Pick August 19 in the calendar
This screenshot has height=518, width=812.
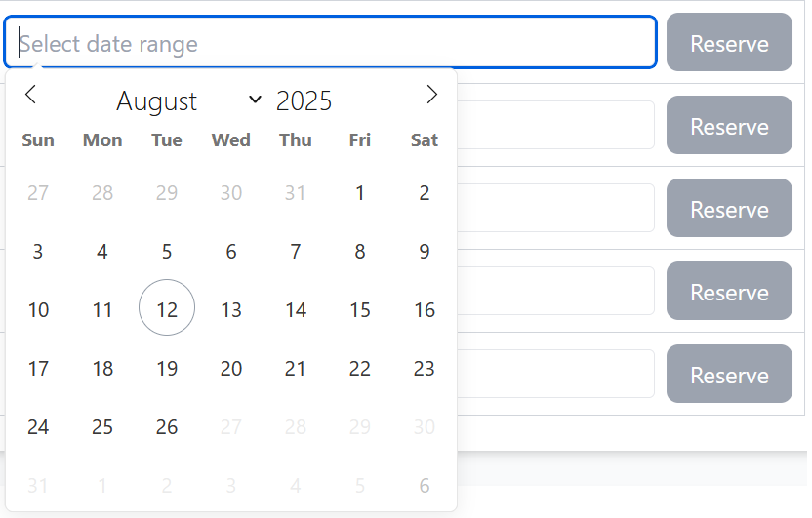(x=167, y=369)
